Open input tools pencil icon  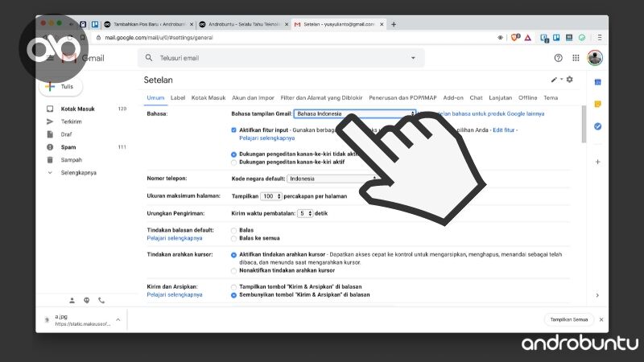click(554, 80)
